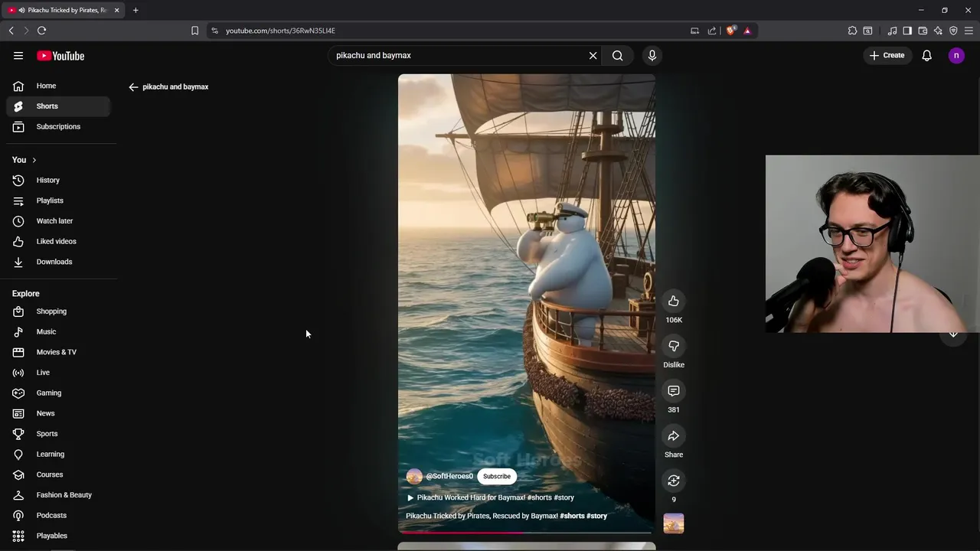The height and width of the screenshot is (551, 980).
Task: Open the notifications bell
Action: [926, 56]
